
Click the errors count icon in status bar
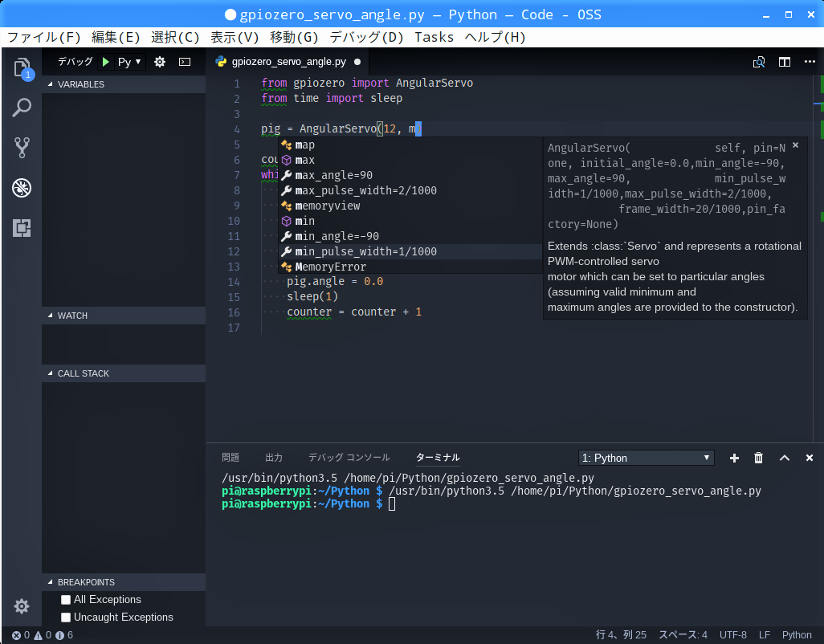(21, 635)
